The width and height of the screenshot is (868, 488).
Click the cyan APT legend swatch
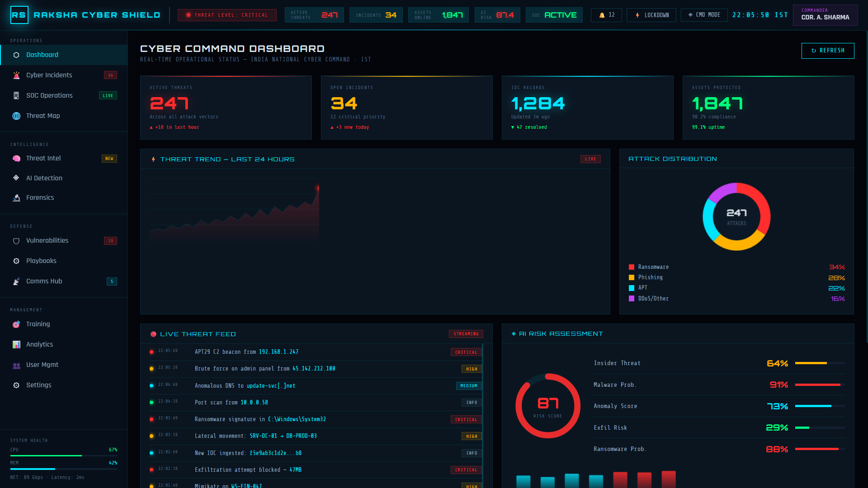click(x=632, y=288)
